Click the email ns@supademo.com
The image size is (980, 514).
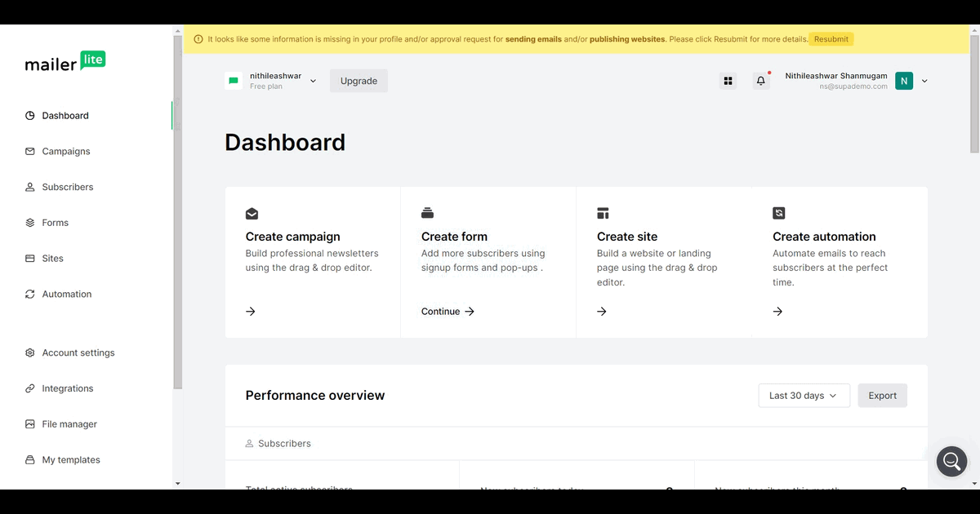[x=853, y=86]
